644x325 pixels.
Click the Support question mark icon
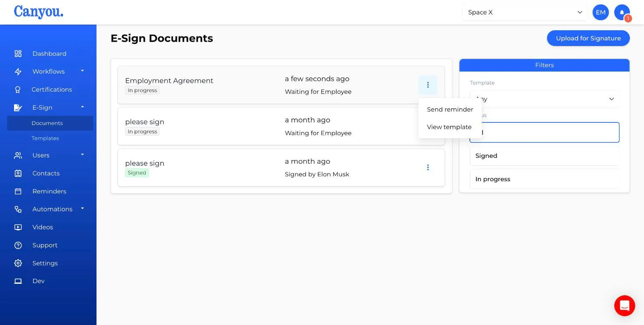[18, 245]
